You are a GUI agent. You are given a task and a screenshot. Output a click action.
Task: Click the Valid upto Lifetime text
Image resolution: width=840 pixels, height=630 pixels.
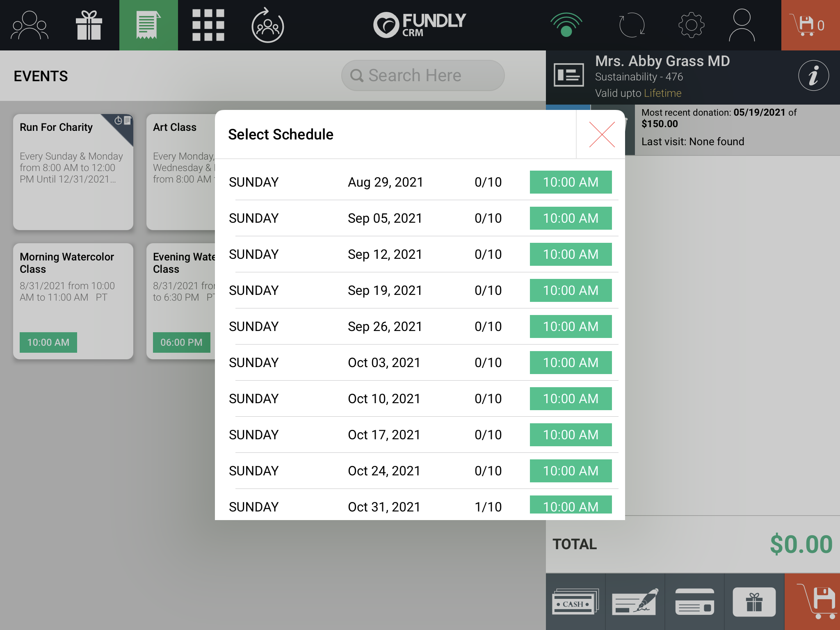coord(638,93)
